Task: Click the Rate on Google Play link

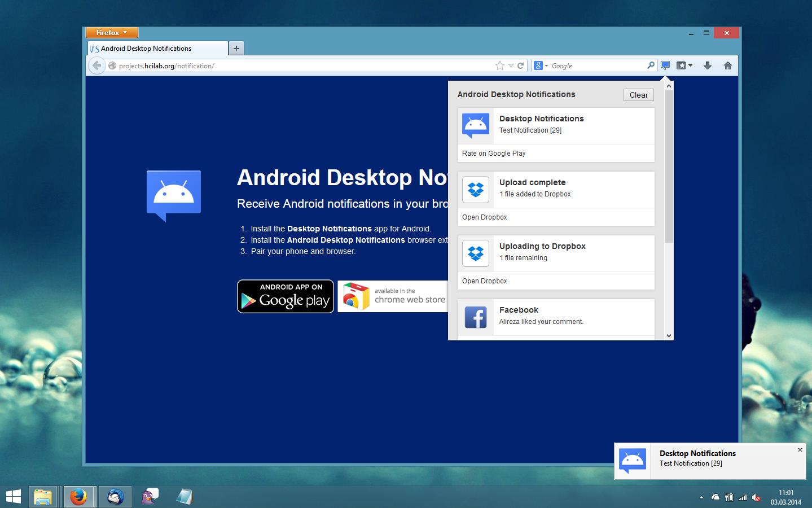Action: click(494, 154)
